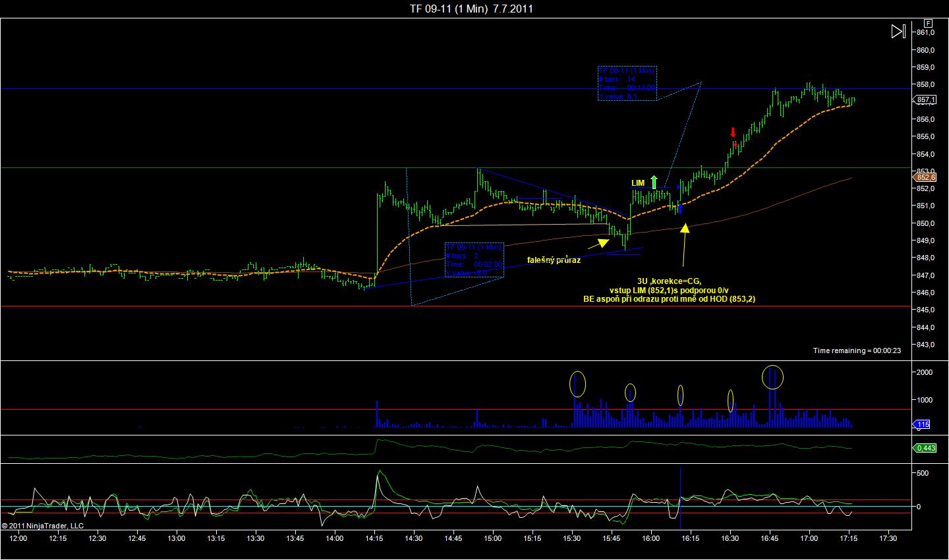This screenshot has width=949, height=560.
Task: Click the 14:15 time axis label
Action: click(x=374, y=538)
